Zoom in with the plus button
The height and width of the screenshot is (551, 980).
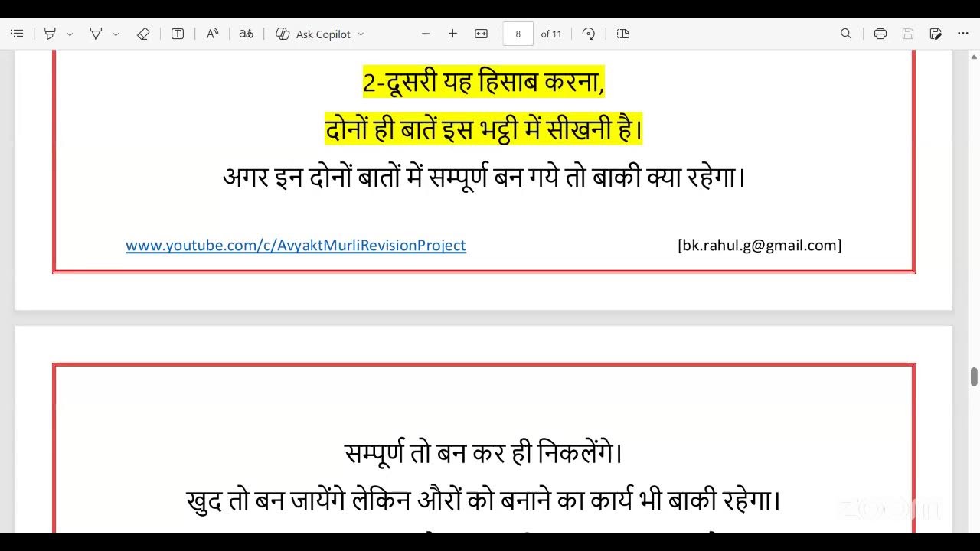[452, 34]
